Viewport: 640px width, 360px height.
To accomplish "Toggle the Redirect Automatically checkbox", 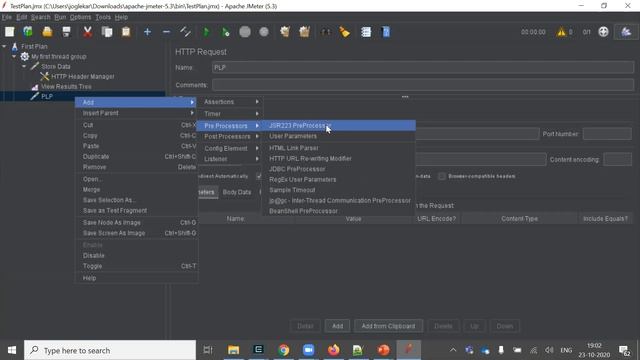I will [x=258, y=176].
